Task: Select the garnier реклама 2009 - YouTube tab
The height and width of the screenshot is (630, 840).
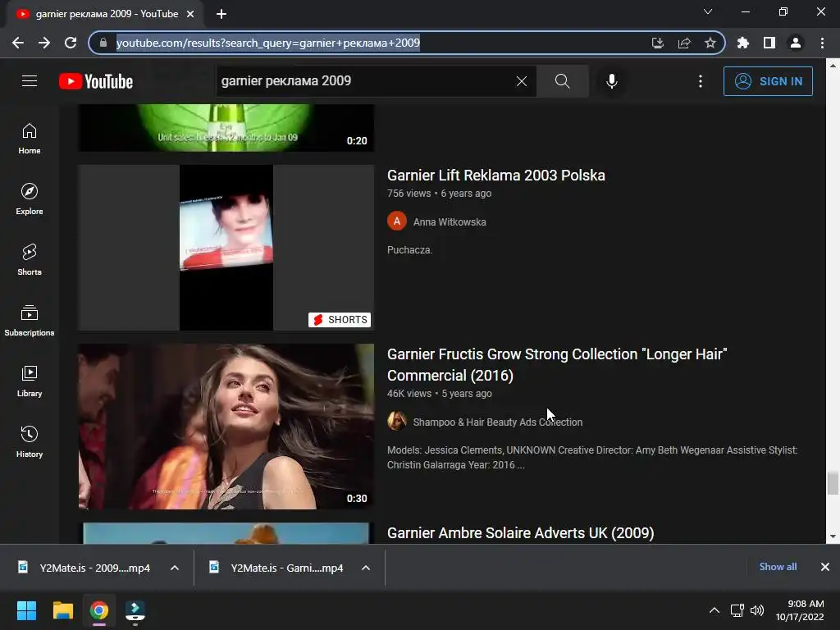Action: coord(106,14)
